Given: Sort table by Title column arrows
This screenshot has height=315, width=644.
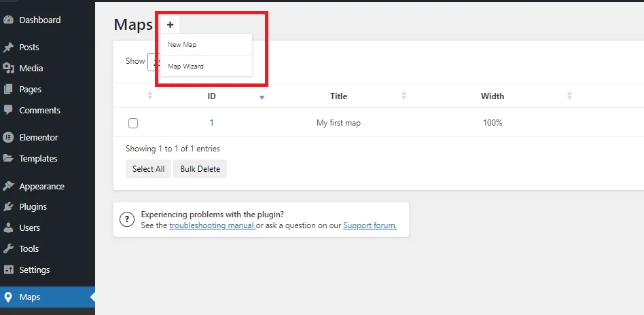Looking at the screenshot, I should 404,96.
